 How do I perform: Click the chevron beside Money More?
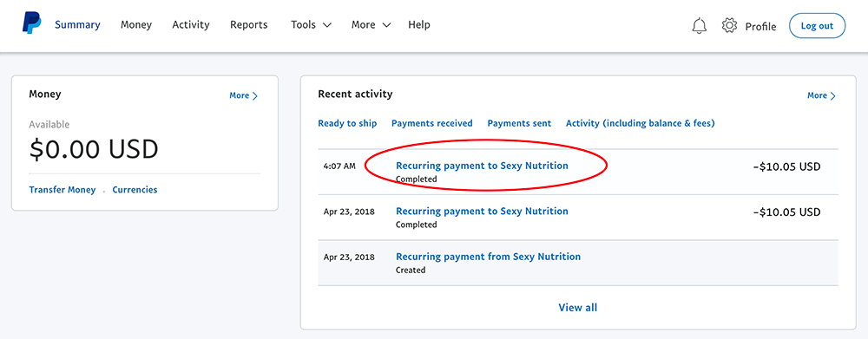[254, 95]
